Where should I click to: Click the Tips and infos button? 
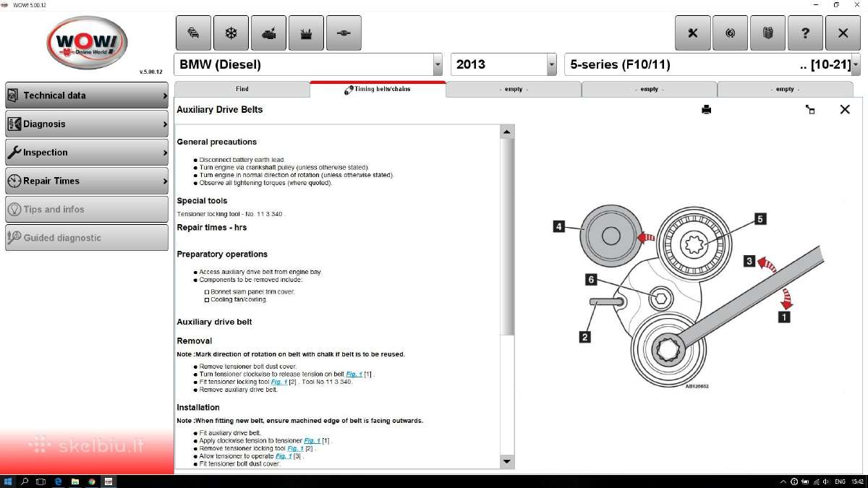(x=87, y=209)
